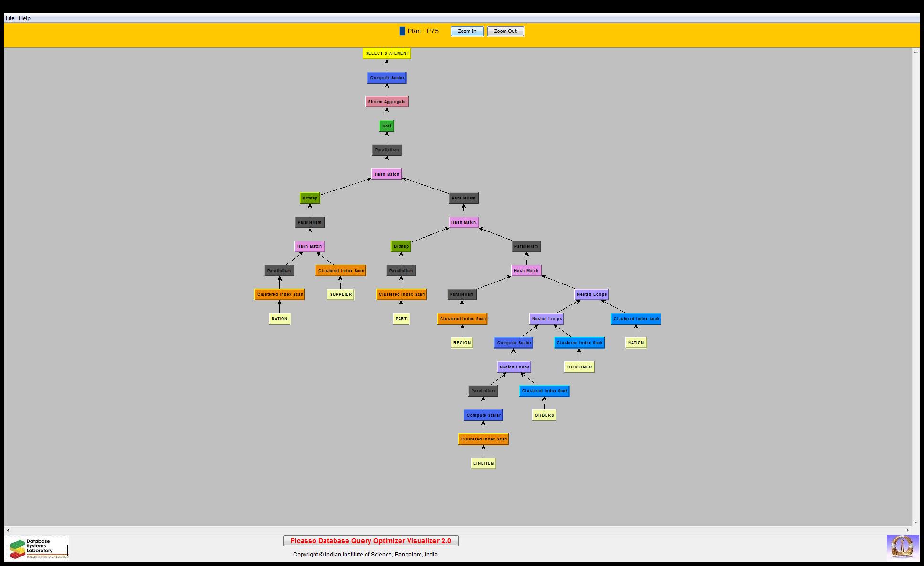
Task: Click the Database Systems Laboratory logo
Action: 37,548
